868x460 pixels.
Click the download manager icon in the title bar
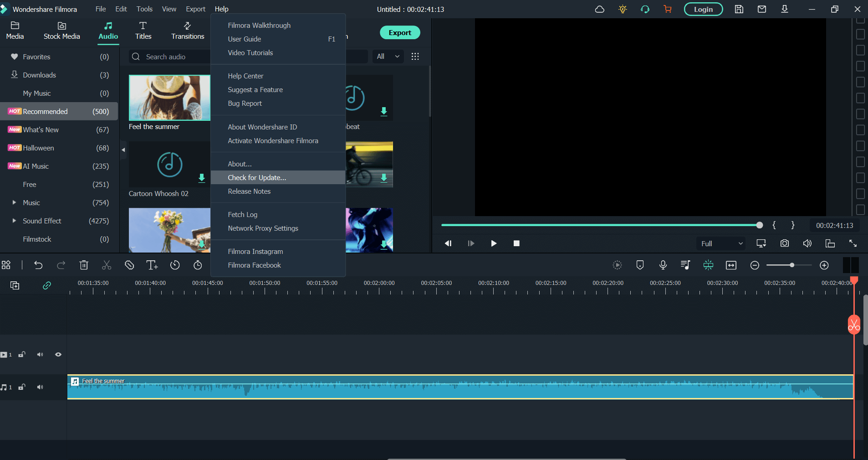[x=785, y=9]
